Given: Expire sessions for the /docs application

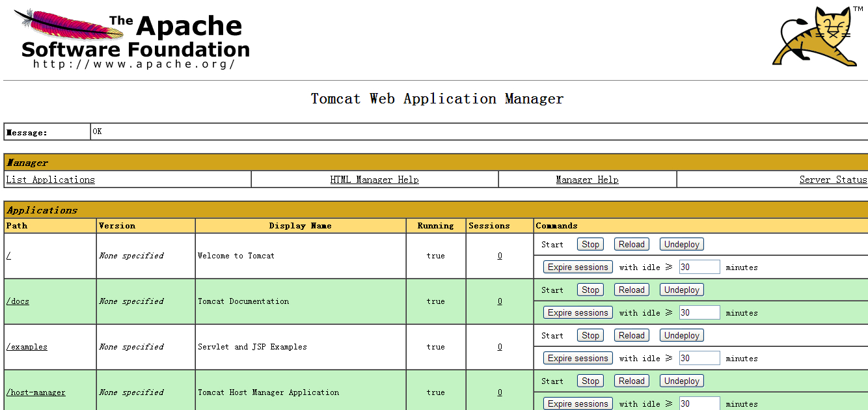Looking at the screenshot, I should coord(578,312).
